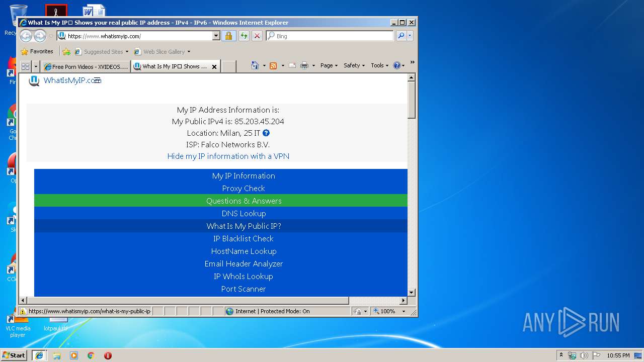Open zoom level 100% dropdown
The height and width of the screenshot is (362, 644).
pyautogui.click(x=404, y=311)
